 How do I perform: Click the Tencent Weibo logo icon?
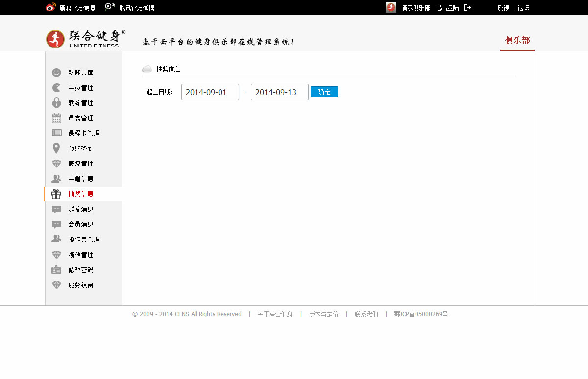[x=110, y=7]
